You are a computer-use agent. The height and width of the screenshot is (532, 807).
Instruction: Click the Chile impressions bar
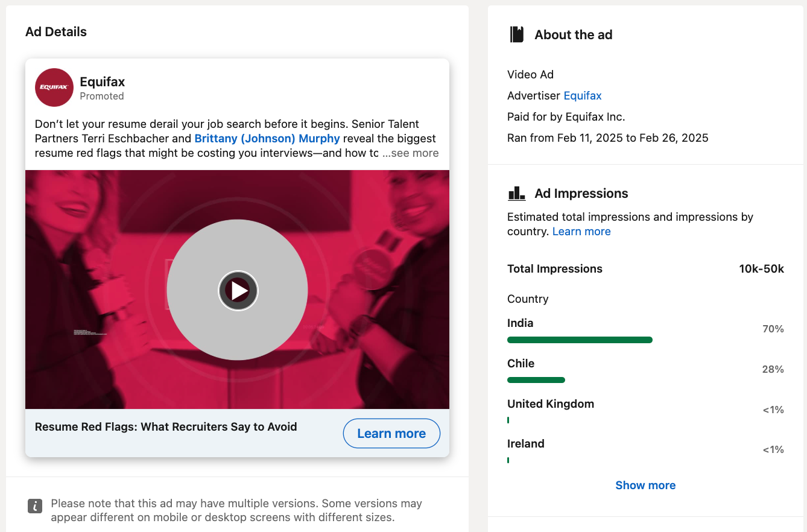[536, 380]
